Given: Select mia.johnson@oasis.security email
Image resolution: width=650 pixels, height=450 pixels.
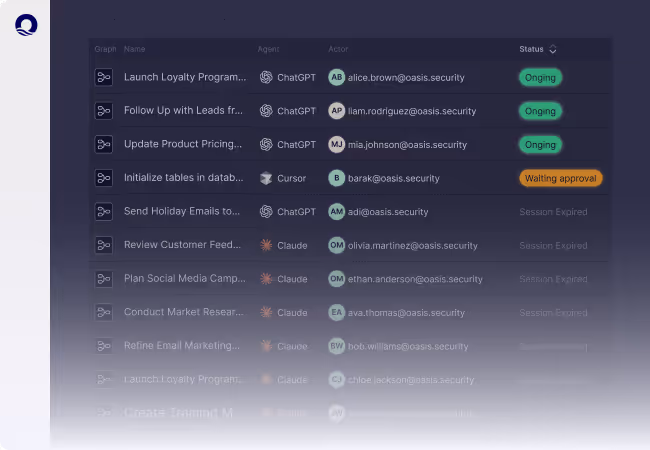Looking at the screenshot, I should point(407,145).
